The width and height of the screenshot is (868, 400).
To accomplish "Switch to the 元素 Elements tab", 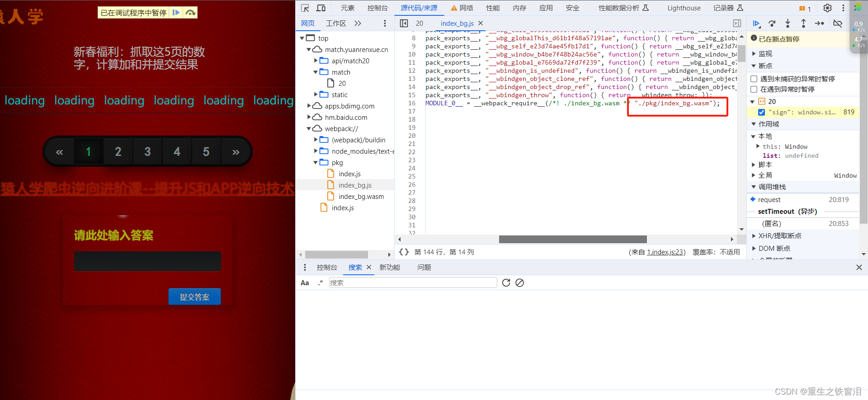I will 348,8.
